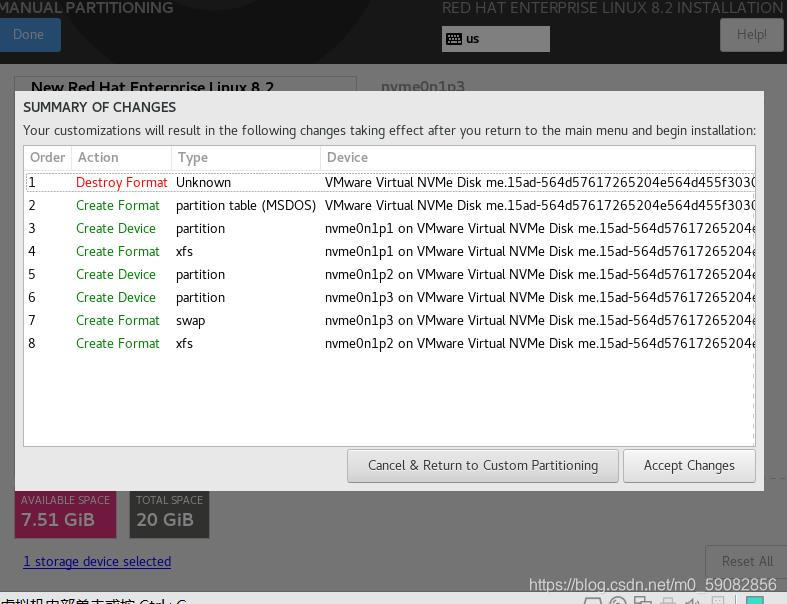The width and height of the screenshot is (787, 604).
Task: Click 'Create Device' in row 3
Action: (116, 228)
